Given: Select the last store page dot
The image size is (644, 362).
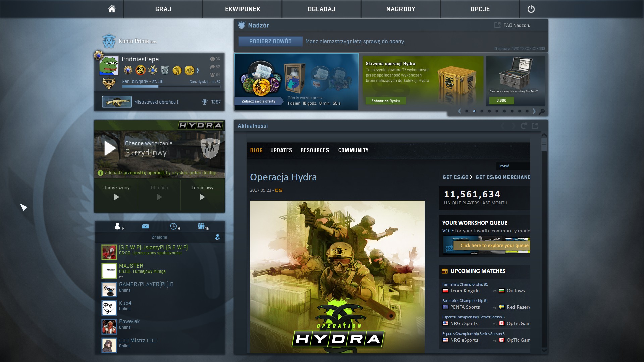Looking at the screenshot, I should [527, 111].
